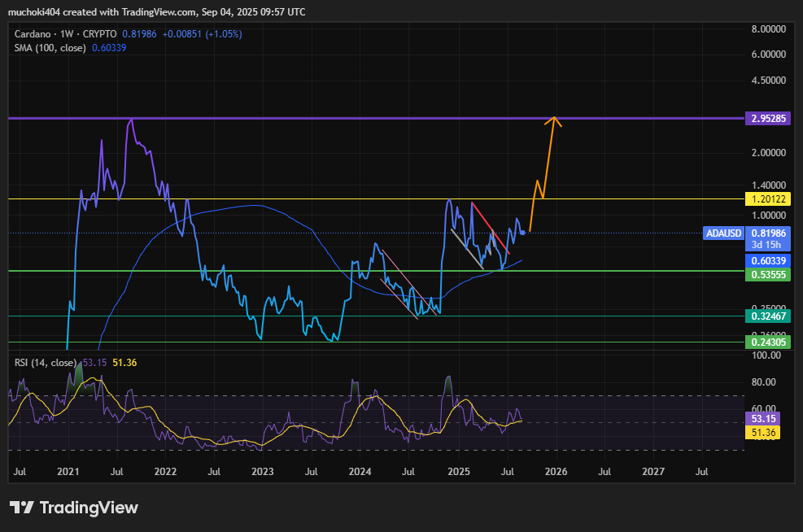The width and height of the screenshot is (803, 532).
Task: Click the 8.00000 price axis label
Action: [768, 28]
